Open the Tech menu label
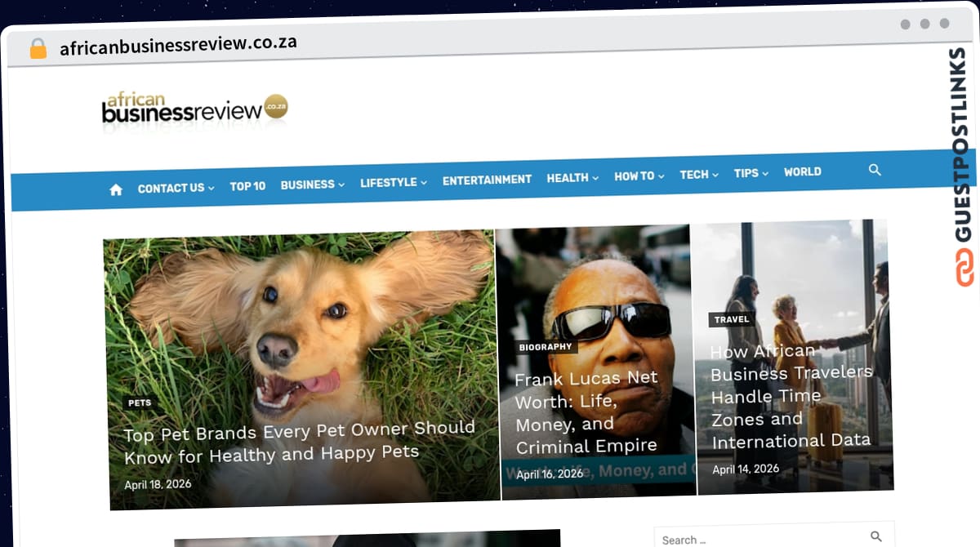 694,175
